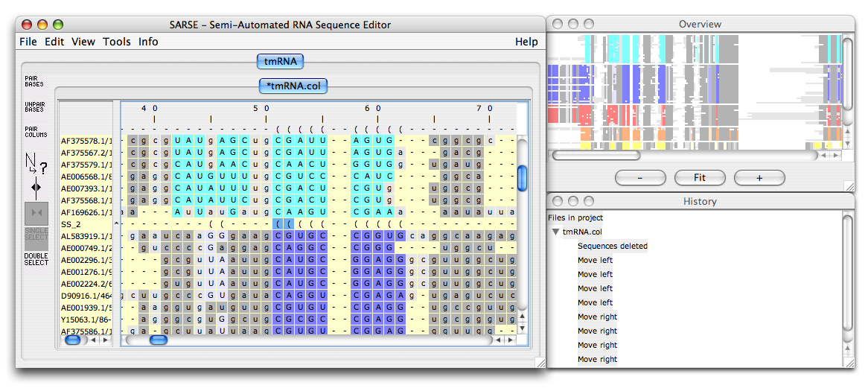
Task: Click the Fit button in Overview
Action: (699, 178)
